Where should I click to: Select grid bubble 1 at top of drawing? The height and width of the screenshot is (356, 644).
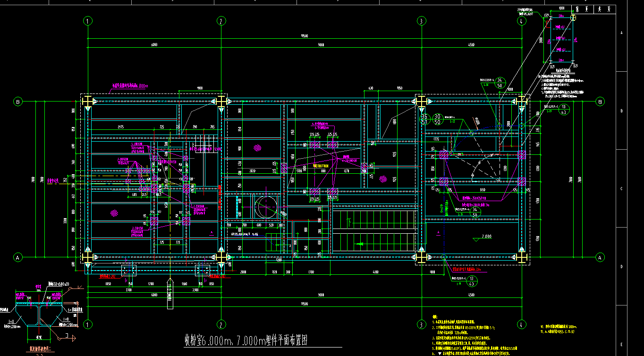87,21
